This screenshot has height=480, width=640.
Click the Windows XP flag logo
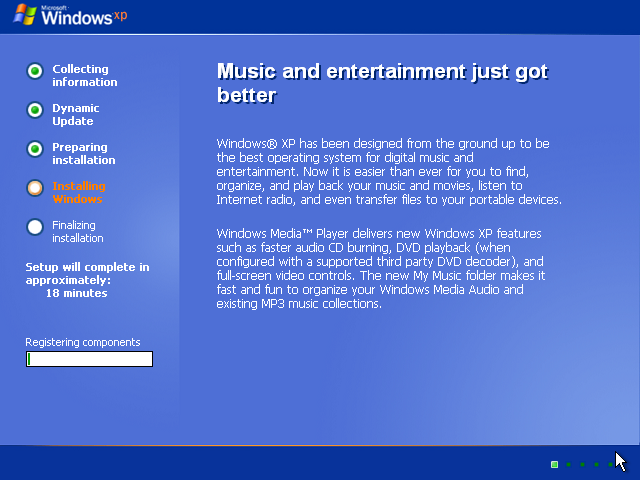[x=25, y=15]
